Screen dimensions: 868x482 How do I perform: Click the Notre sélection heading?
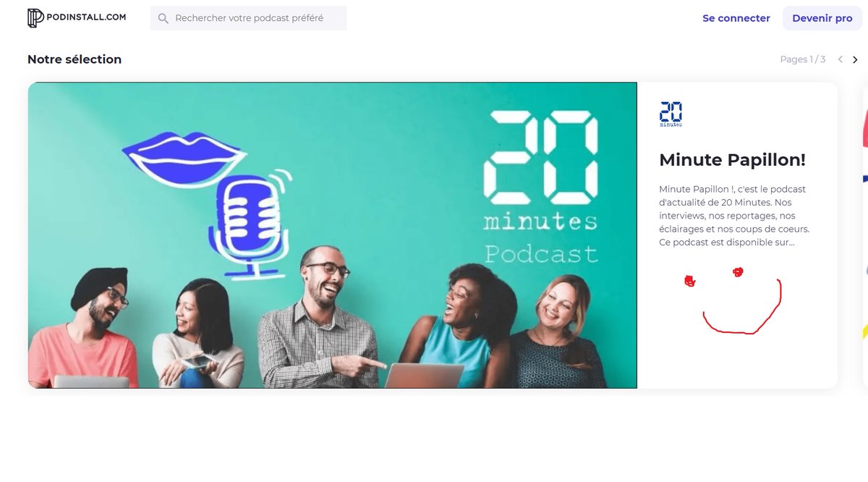pos(75,59)
